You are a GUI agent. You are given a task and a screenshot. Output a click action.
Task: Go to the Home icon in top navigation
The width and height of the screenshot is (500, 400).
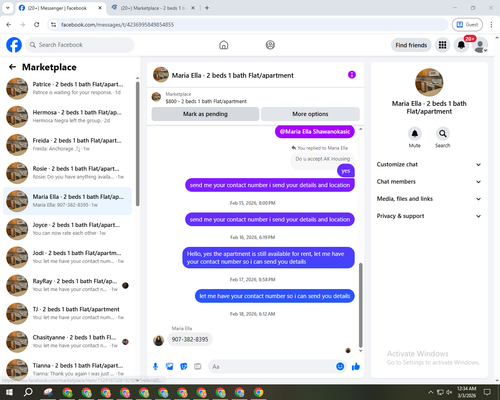[224, 45]
